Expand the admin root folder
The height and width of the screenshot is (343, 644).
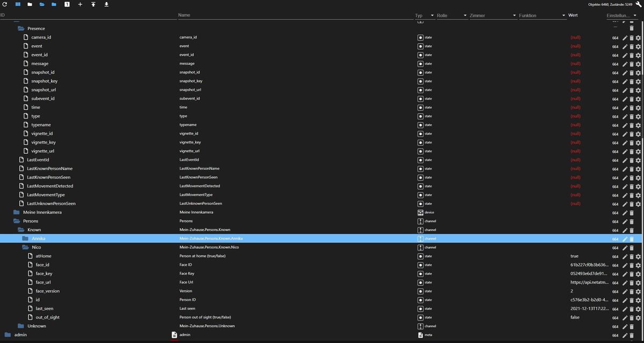click(8, 335)
